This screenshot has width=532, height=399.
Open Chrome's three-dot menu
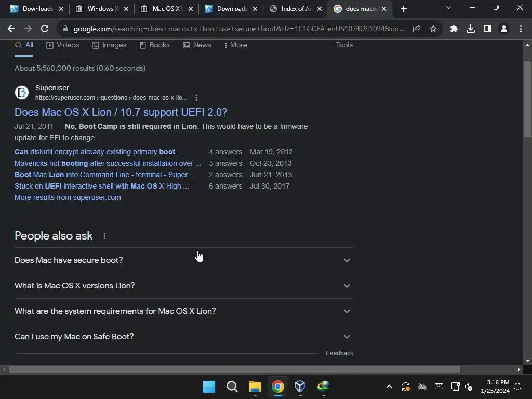pos(521,29)
